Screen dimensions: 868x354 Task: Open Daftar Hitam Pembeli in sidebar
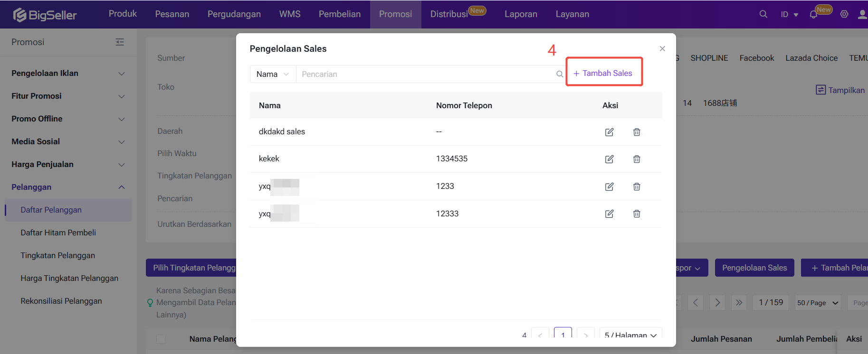[x=58, y=233]
